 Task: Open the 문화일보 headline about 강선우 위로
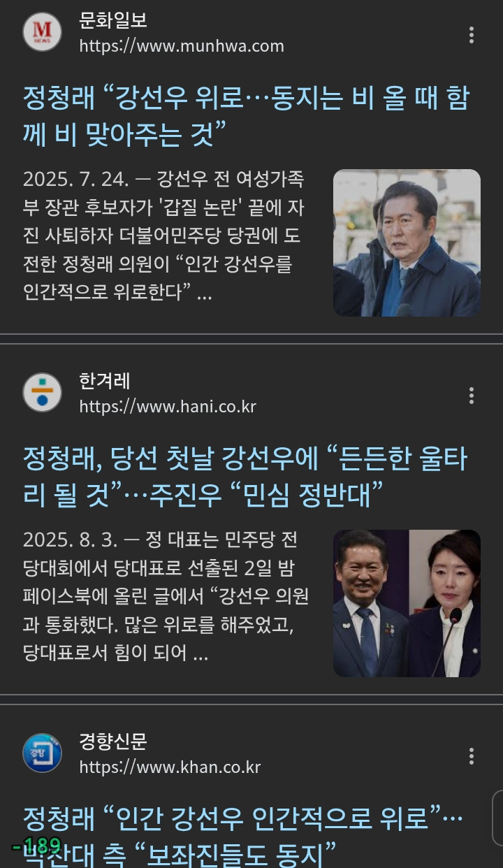tap(246, 116)
